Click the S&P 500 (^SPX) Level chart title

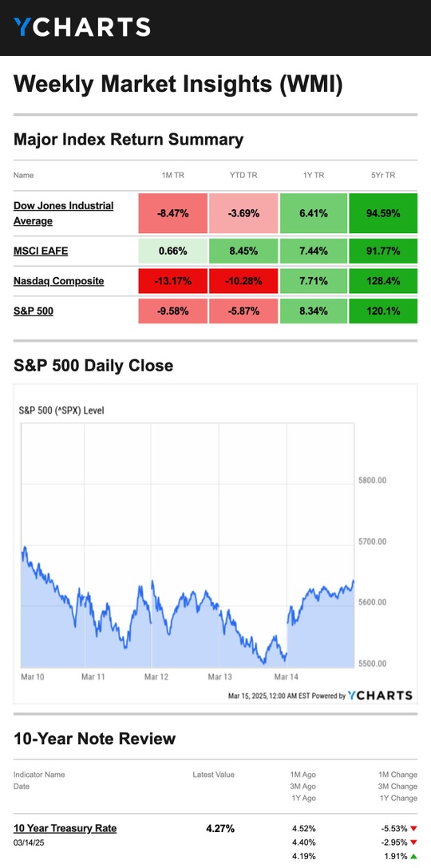61,410
